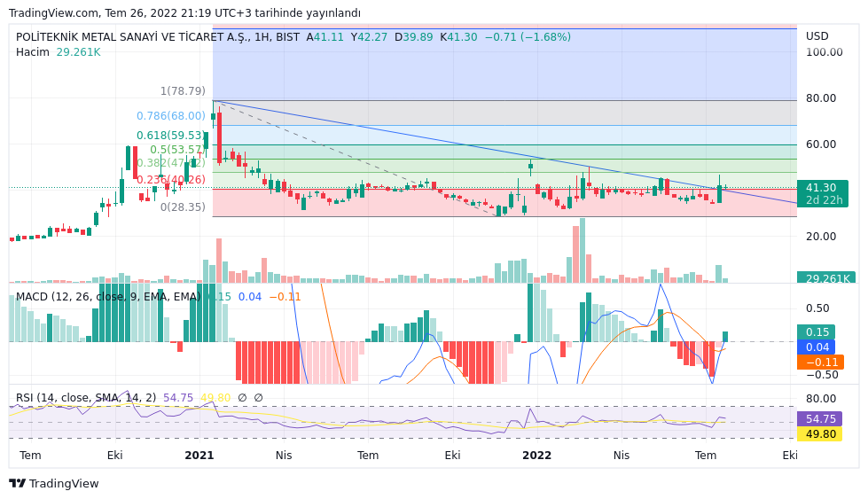Click the USD currency label on price axis

[x=817, y=36]
